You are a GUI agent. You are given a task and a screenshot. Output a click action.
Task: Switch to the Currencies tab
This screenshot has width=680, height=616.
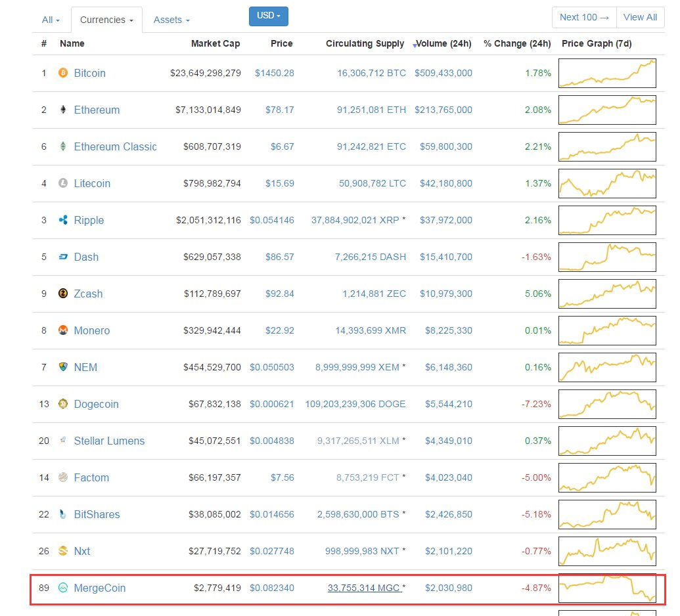click(106, 20)
